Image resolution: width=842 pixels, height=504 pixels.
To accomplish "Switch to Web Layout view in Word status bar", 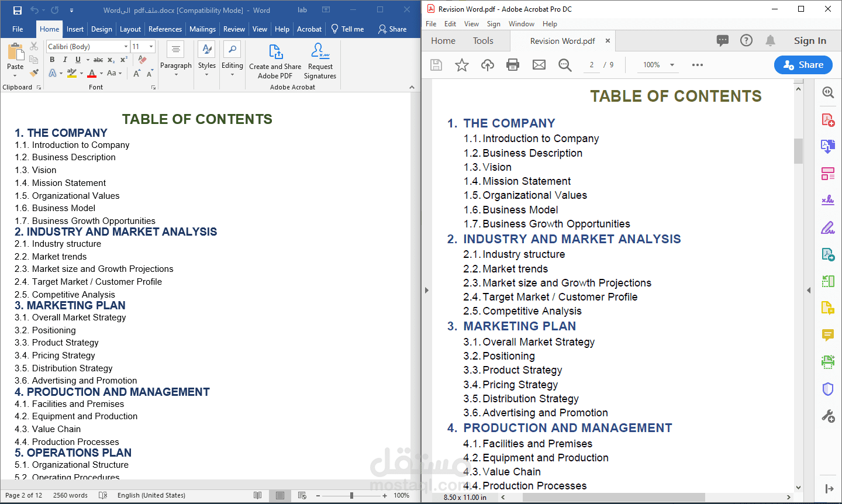I will coord(302,495).
